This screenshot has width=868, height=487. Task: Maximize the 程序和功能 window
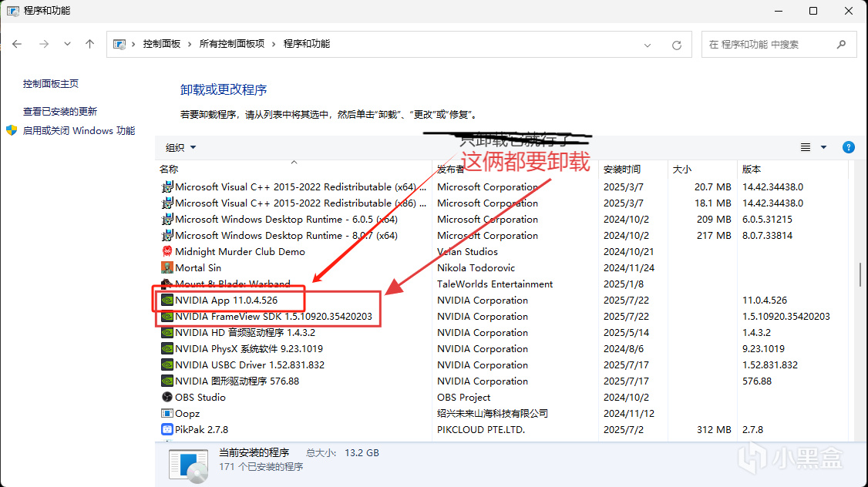(x=813, y=11)
